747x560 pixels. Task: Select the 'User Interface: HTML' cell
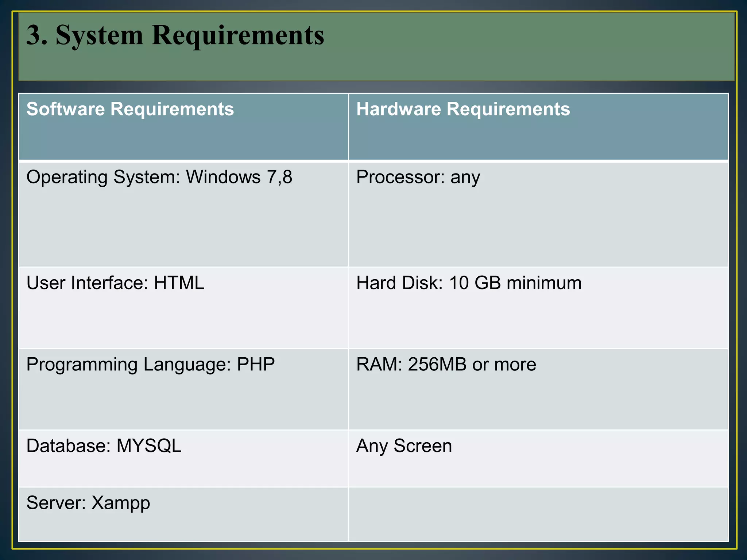[x=115, y=283]
